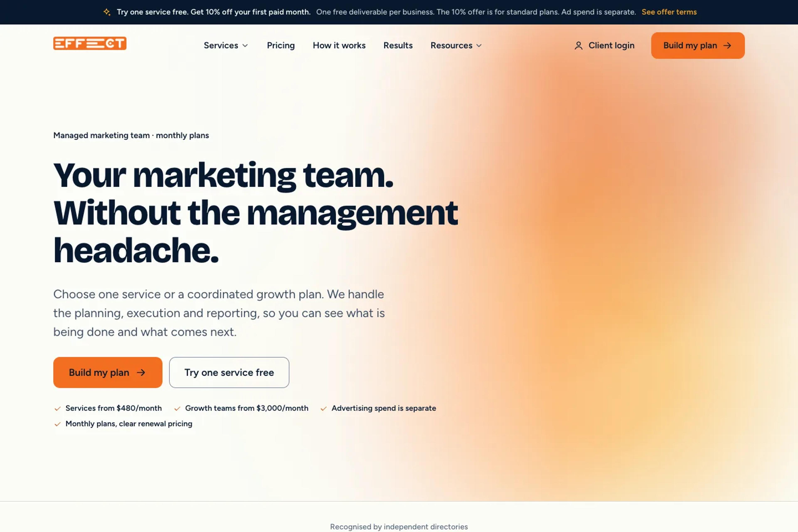Click 'Advertising spend is separate' text
This screenshot has width=798, height=532.
tap(384, 409)
